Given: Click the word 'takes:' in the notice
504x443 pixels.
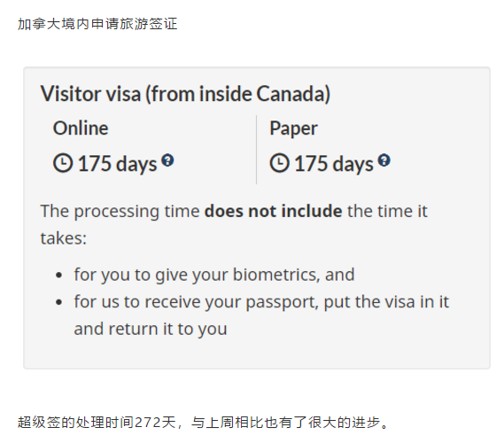Looking at the screenshot, I should point(64,238).
